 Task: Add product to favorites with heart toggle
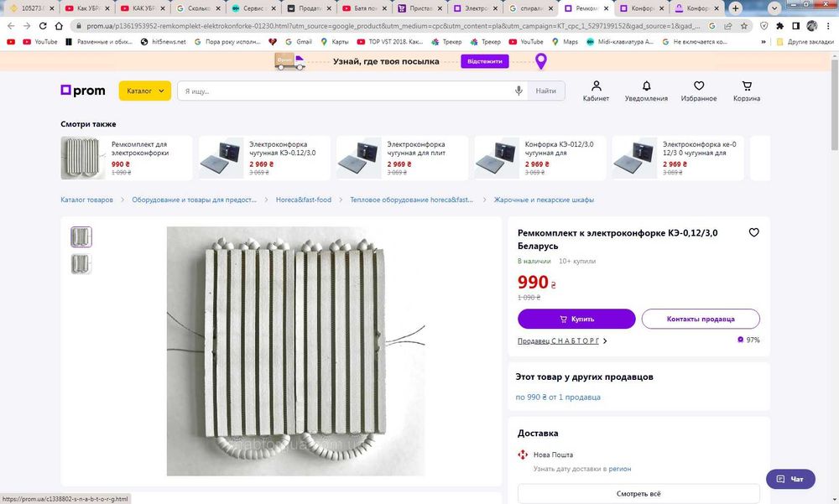click(x=753, y=233)
